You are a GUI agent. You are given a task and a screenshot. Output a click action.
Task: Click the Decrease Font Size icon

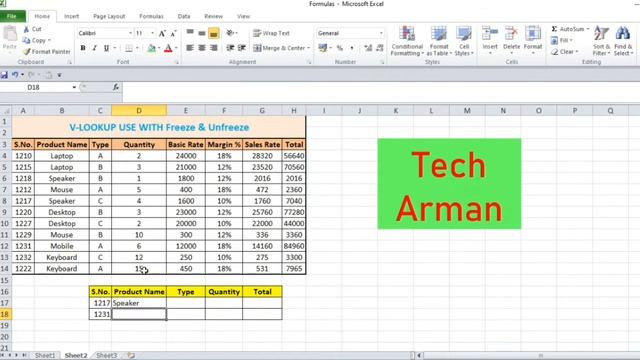pos(173,33)
